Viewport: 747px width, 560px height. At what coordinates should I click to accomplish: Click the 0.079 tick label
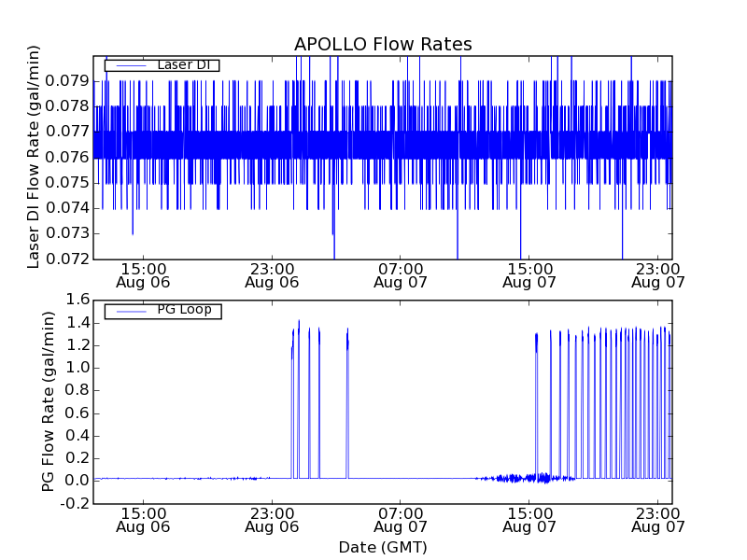point(67,81)
